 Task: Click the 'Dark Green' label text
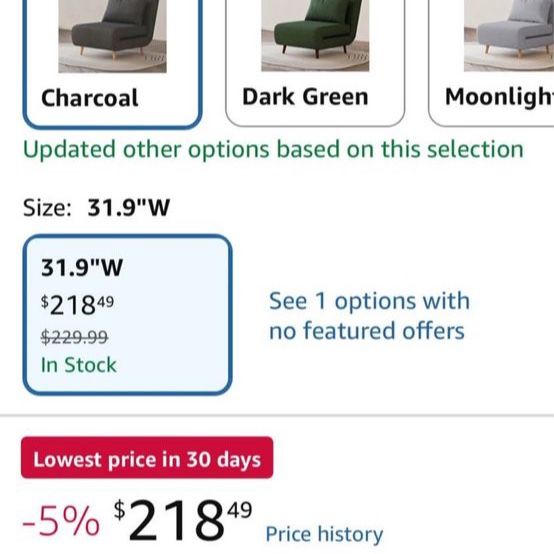point(305,97)
